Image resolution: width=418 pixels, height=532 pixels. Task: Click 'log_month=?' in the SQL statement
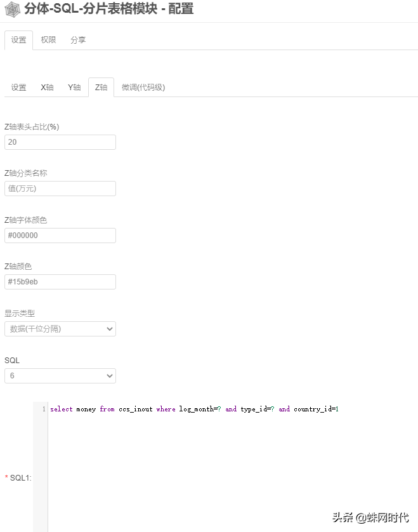point(200,409)
